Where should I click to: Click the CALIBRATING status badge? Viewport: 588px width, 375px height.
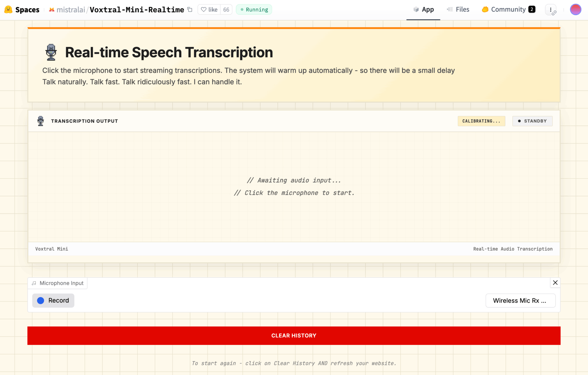pyautogui.click(x=481, y=121)
